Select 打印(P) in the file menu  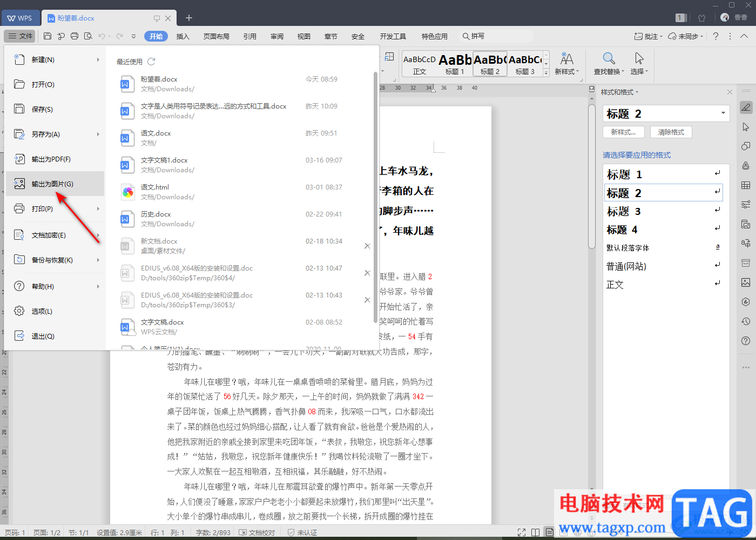tap(55, 209)
